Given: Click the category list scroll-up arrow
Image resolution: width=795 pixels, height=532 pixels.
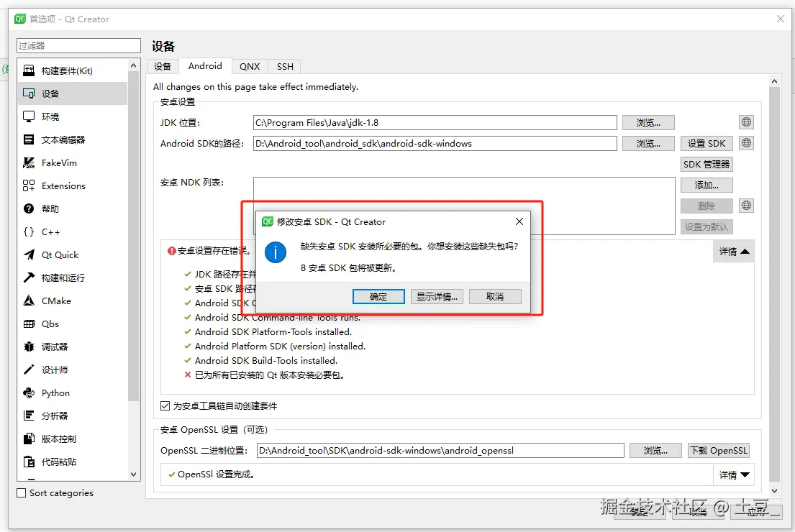Looking at the screenshot, I should pyautogui.click(x=133, y=66).
